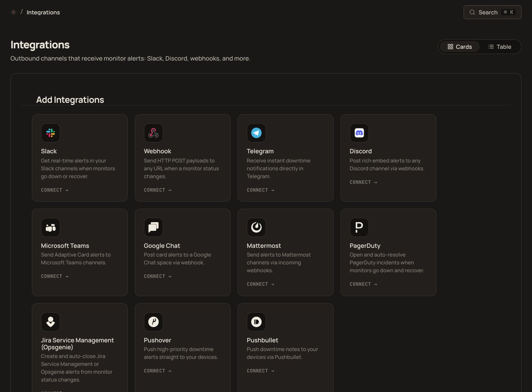Click the Add Integrations heading

[70, 100]
